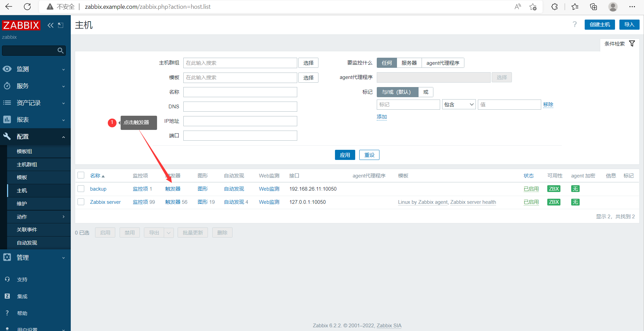Viewport: 644px width, 331px height.
Task: Toggle the filter funnel icon
Action: pyautogui.click(x=632, y=44)
